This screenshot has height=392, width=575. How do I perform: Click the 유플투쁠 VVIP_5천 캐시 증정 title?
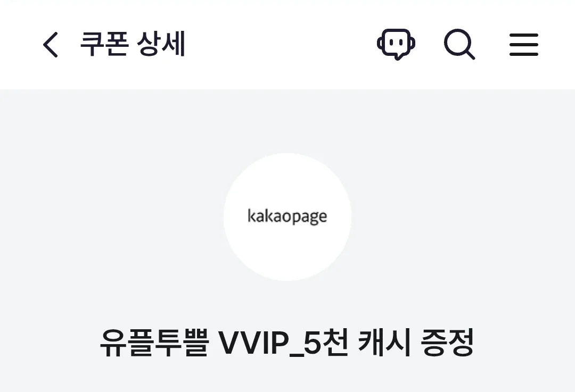(x=287, y=343)
